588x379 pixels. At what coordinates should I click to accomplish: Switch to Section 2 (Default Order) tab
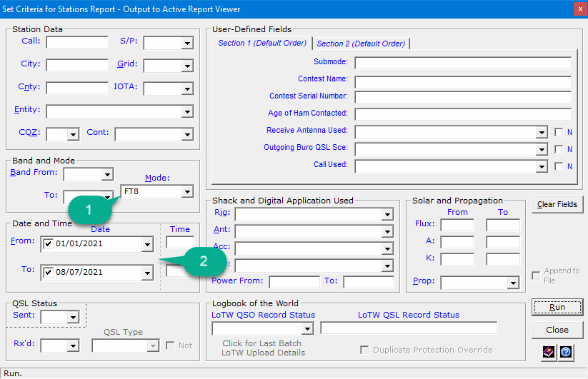(361, 44)
